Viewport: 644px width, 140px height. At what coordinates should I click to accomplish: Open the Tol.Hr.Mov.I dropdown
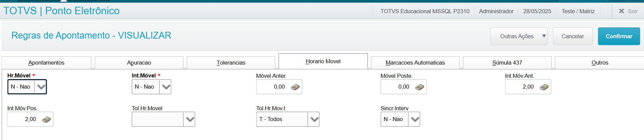[314, 119]
